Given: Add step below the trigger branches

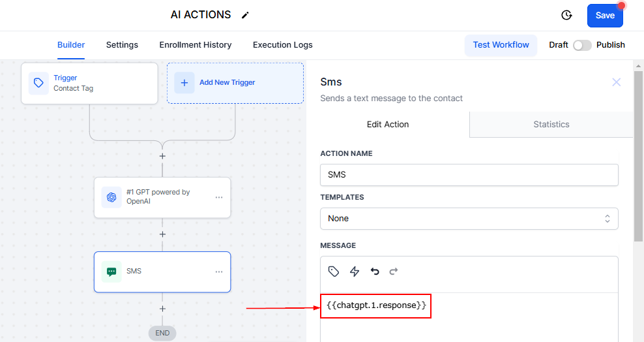Looking at the screenshot, I should point(163,156).
